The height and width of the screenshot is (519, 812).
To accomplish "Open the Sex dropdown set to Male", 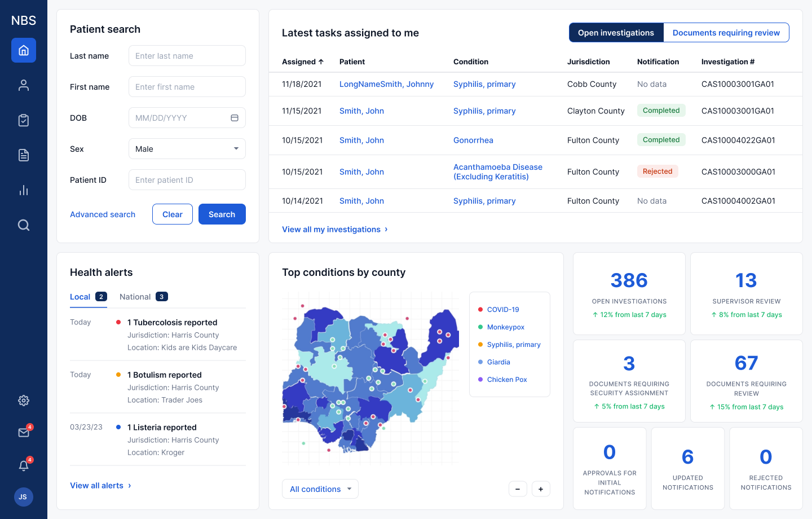I will click(x=187, y=149).
